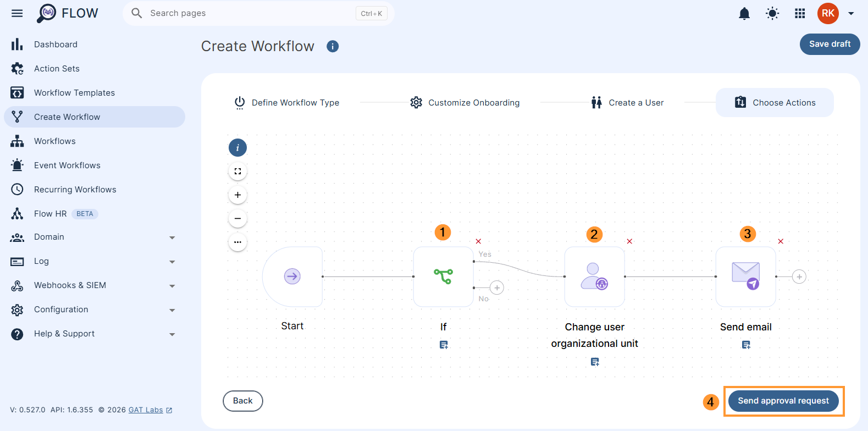
Task: Expand the Log menu
Action: [95, 261]
